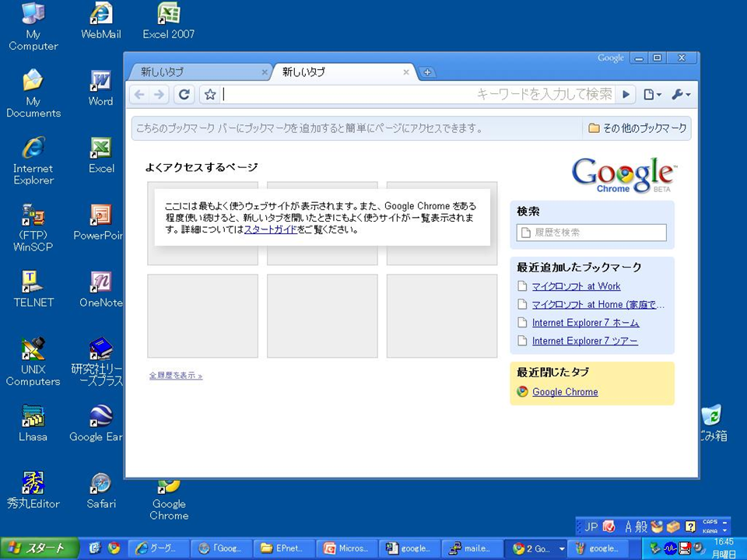Launch Chrome from the quick launch bar
This screenshot has width=747, height=560.
[x=114, y=548]
